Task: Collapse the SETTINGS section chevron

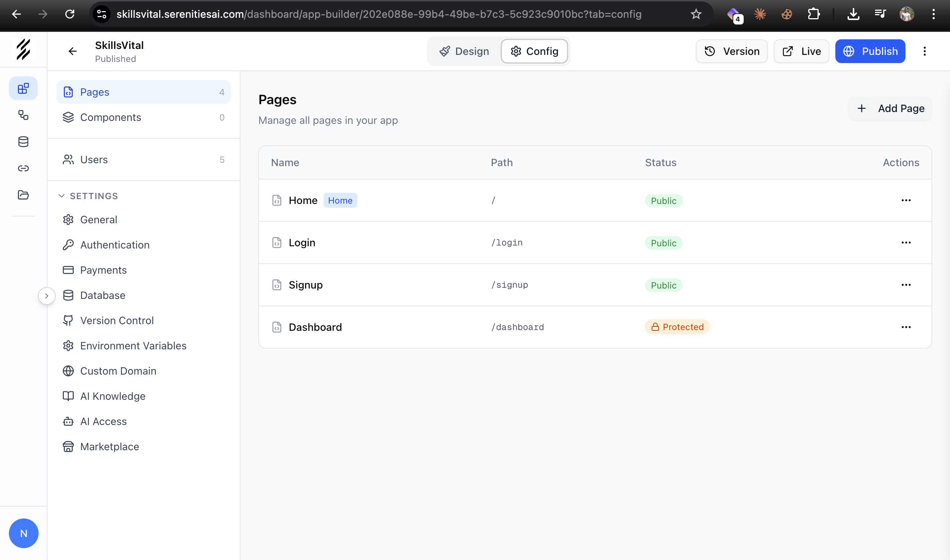Action: coord(62,196)
